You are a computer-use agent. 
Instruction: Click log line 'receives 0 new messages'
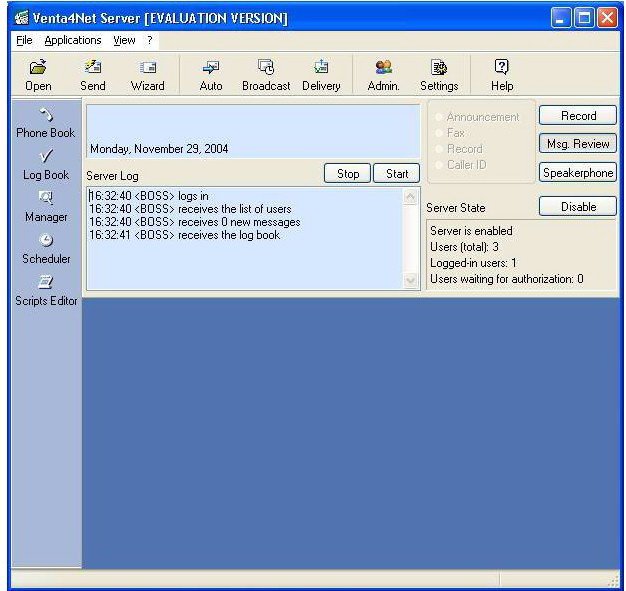[194, 222]
